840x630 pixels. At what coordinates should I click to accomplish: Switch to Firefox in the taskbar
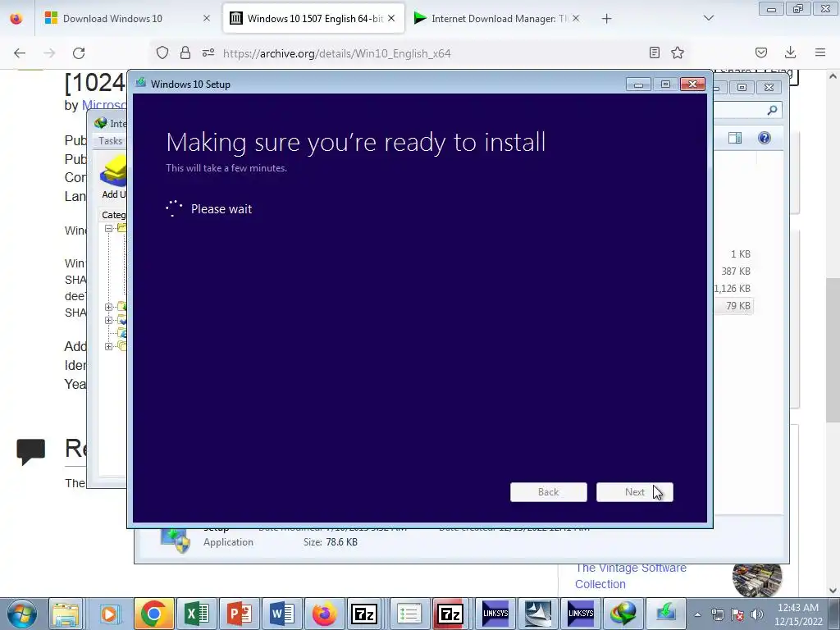click(x=324, y=614)
